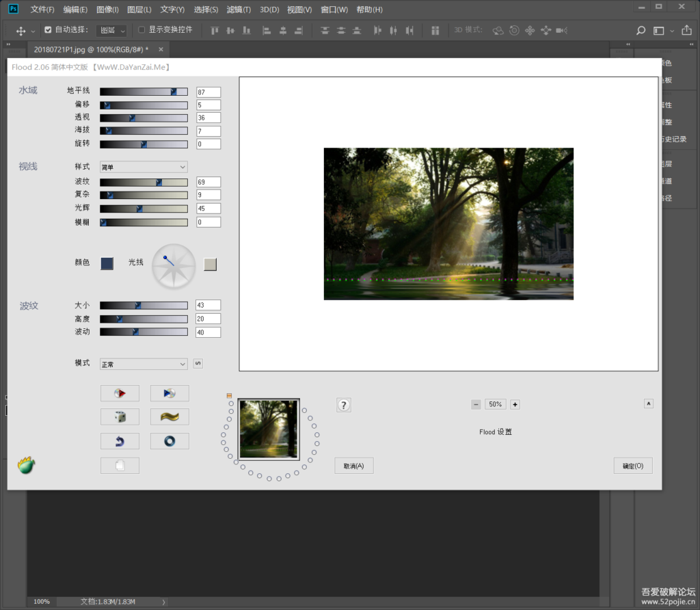Viewport: 700px width, 610px height.
Task: Align horizontal centers icon in options bar
Action: click(x=283, y=30)
